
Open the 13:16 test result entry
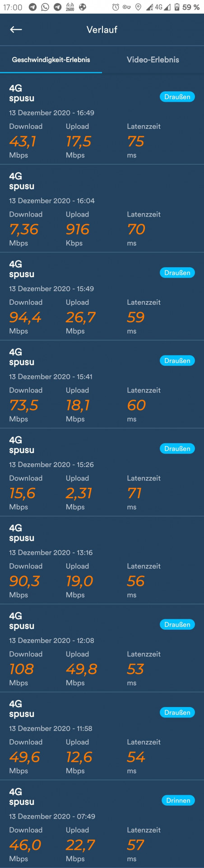coord(102,560)
